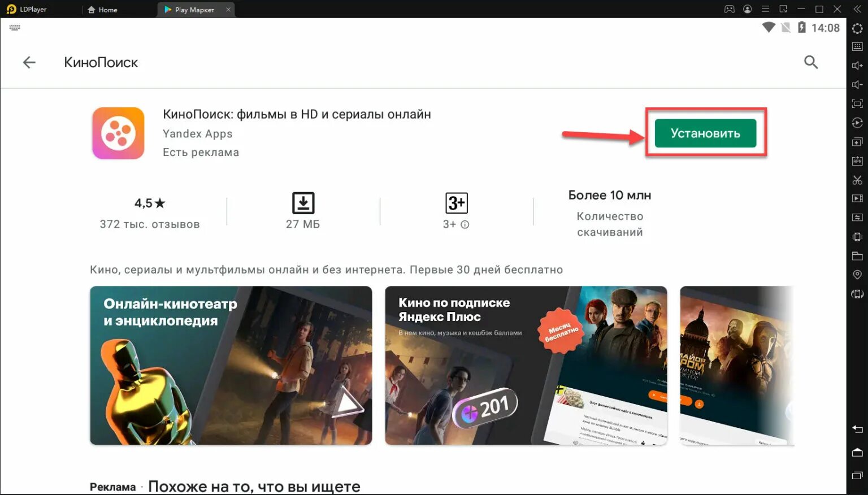Open the Play Market search magnifier
868x495 pixels.
[811, 62]
